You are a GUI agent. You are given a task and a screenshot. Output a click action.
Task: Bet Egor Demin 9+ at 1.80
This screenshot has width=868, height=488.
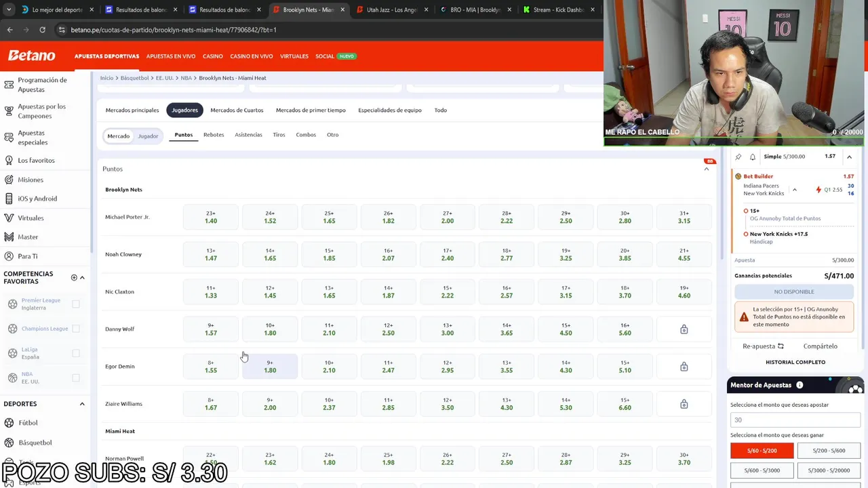coord(270,367)
